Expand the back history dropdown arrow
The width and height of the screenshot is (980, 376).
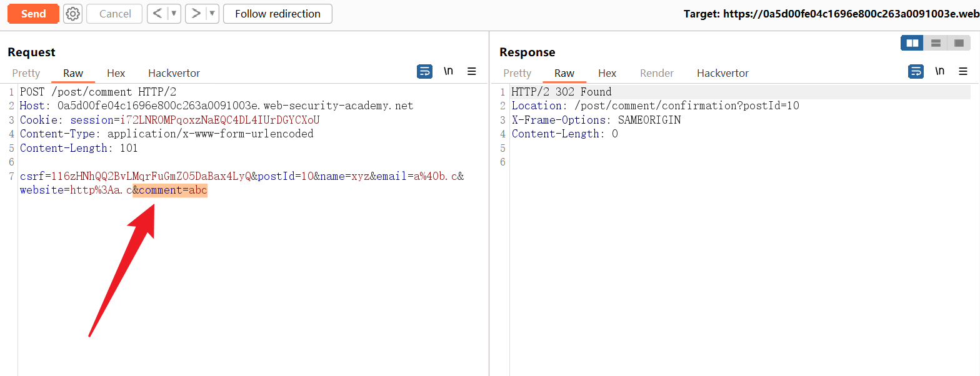coord(174,14)
